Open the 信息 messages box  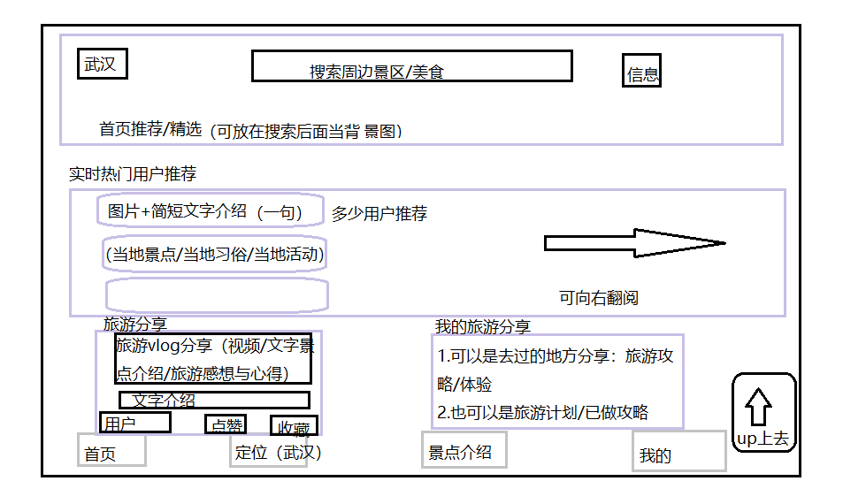642,71
